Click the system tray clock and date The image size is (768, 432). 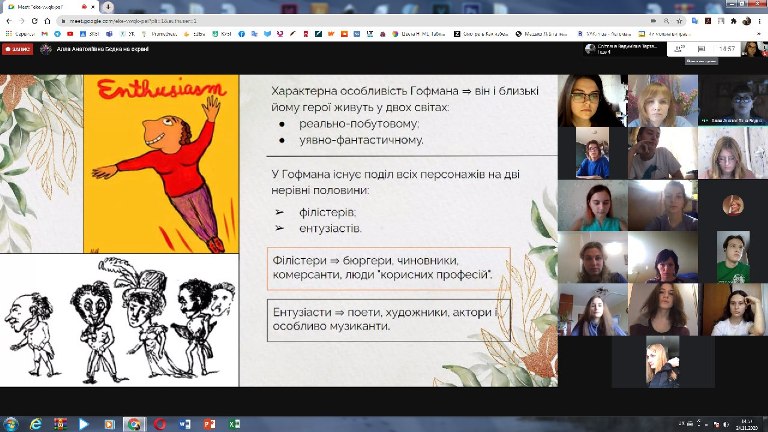click(746, 424)
